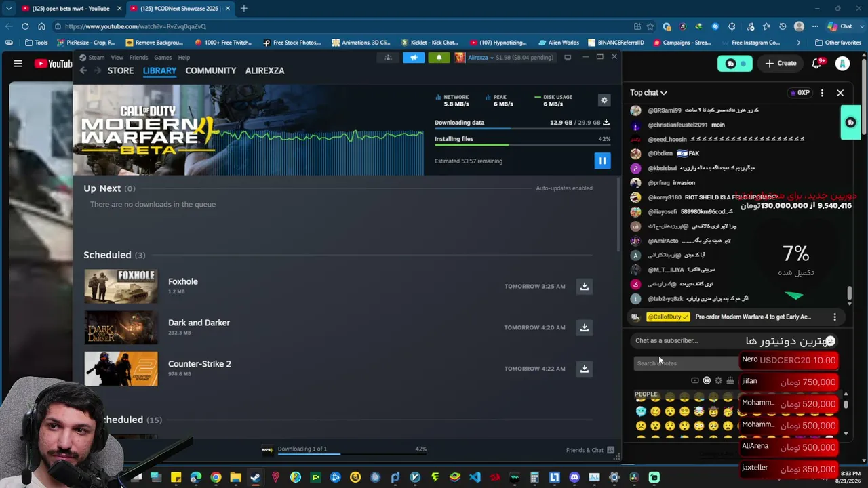Screen dimensions: 868x488
Task: Open Steam notifications bell
Action: (439, 58)
